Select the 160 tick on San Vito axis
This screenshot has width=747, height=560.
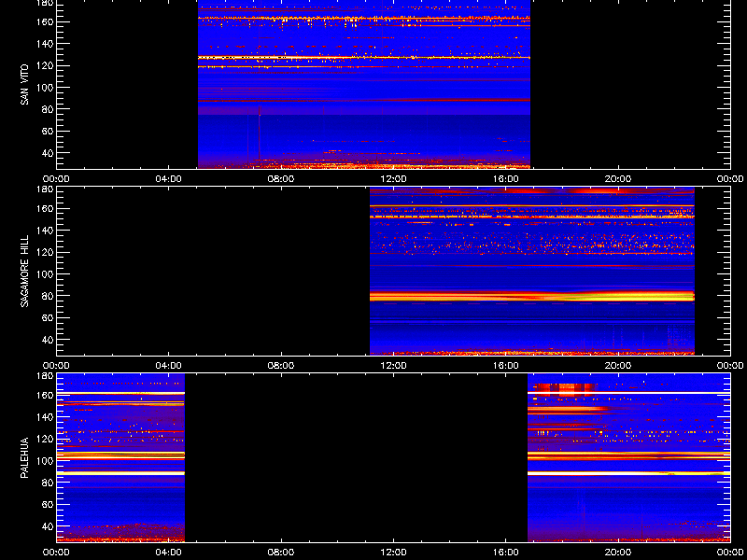46,21
